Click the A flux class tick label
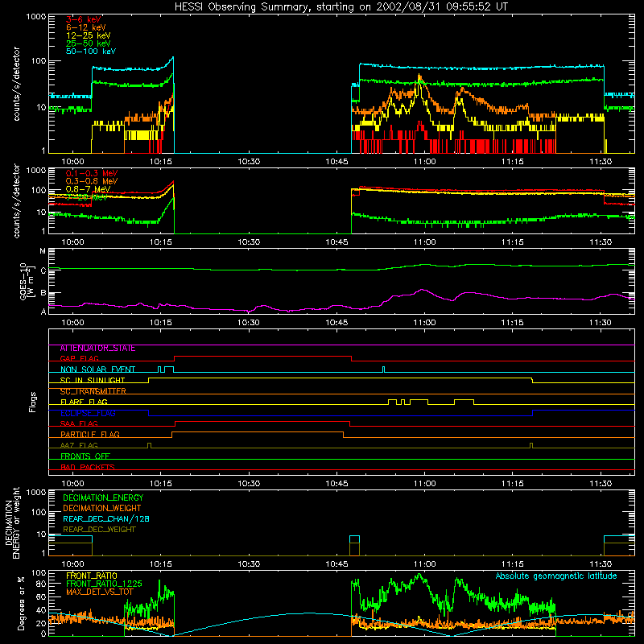 (x=43, y=312)
